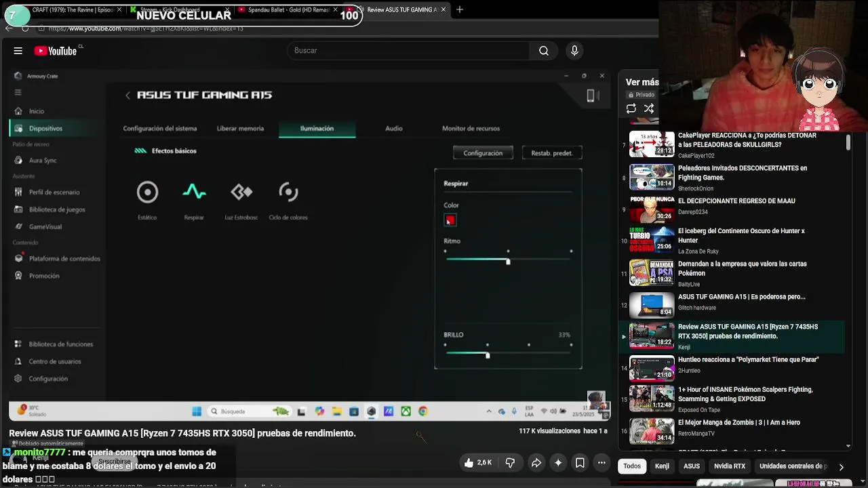Choose the Respirar lighting effect

point(194,201)
